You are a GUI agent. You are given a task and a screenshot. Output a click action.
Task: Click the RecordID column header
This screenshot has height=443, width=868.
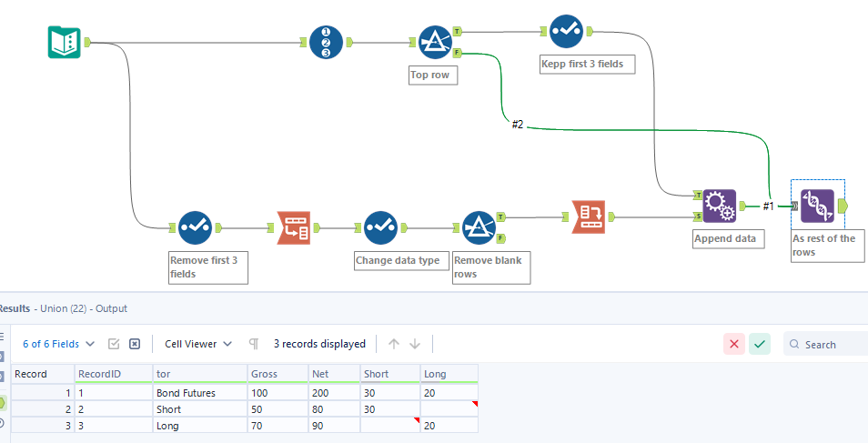(114, 374)
